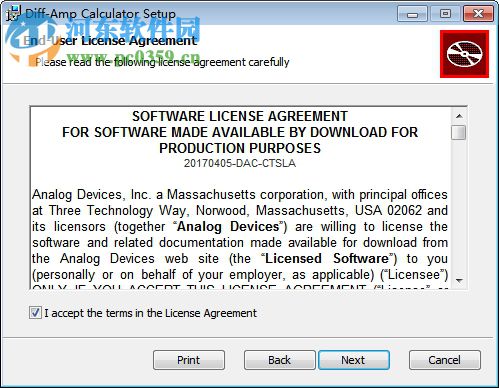The image size is (499, 388).
Task: Proceed with the Next button
Action: 354,360
